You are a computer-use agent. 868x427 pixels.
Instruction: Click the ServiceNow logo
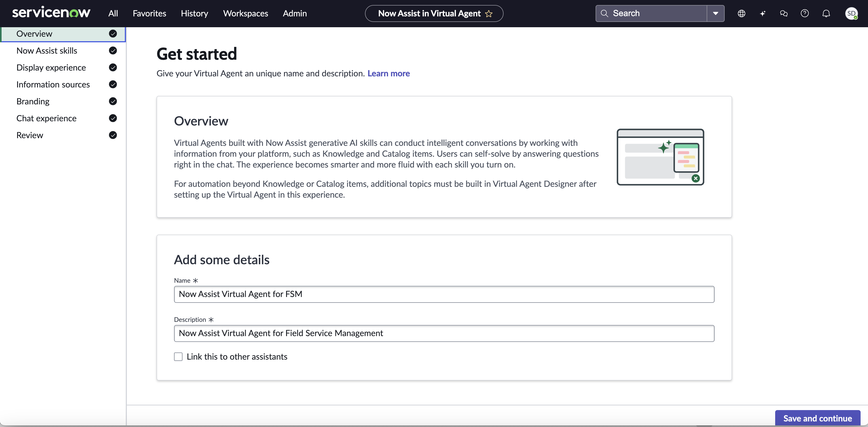(51, 13)
